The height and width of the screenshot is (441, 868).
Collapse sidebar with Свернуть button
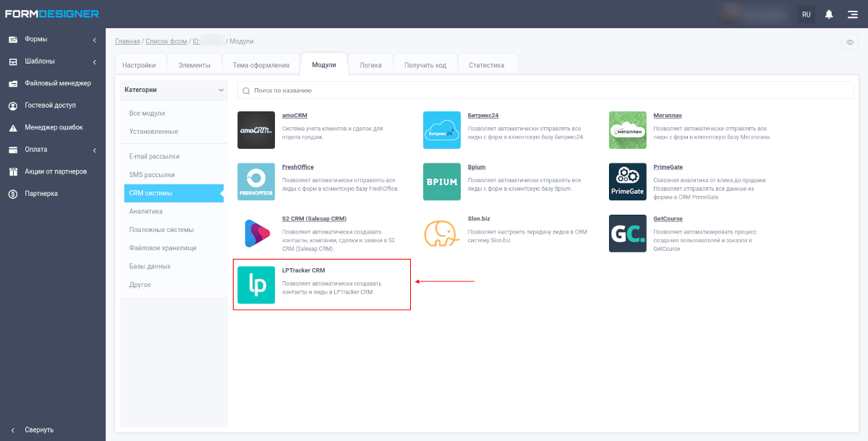tap(40, 429)
